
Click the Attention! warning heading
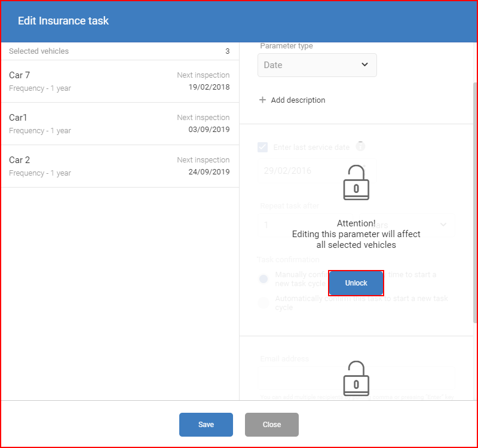click(356, 223)
